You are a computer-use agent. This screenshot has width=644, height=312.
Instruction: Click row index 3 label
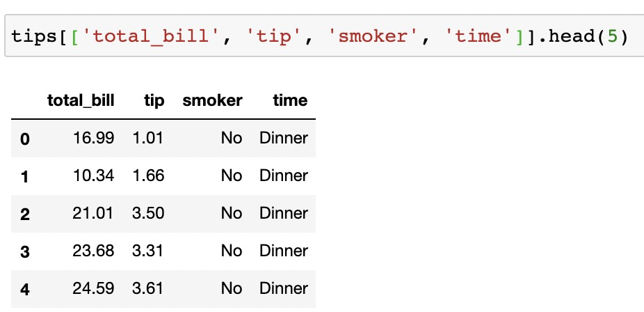pos(24,252)
